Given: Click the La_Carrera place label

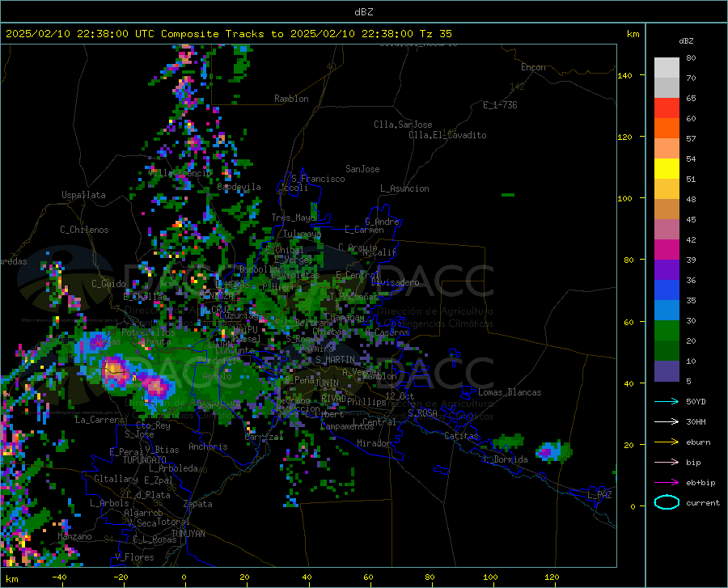Looking at the screenshot, I should pos(99,420).
